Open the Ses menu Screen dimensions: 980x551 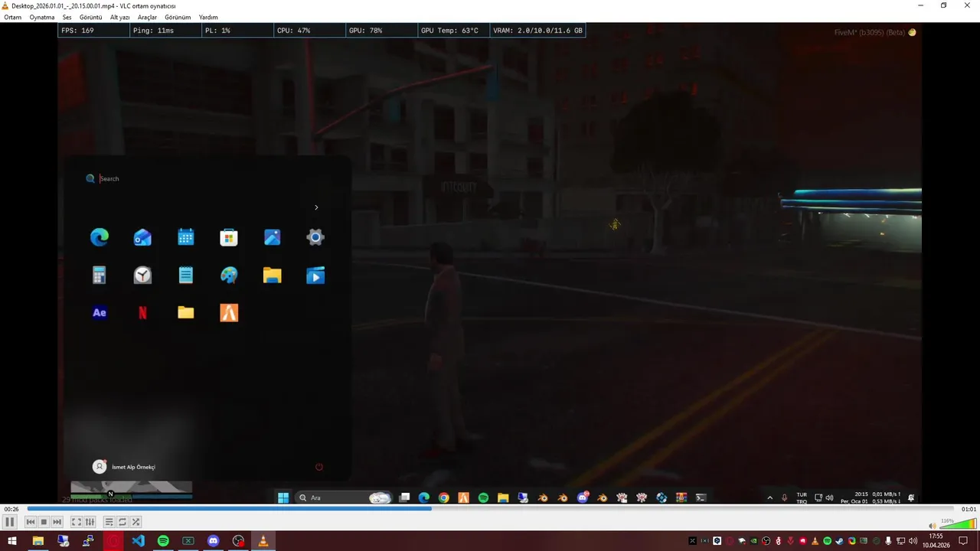pyautogui.click(x=67, y=17)
